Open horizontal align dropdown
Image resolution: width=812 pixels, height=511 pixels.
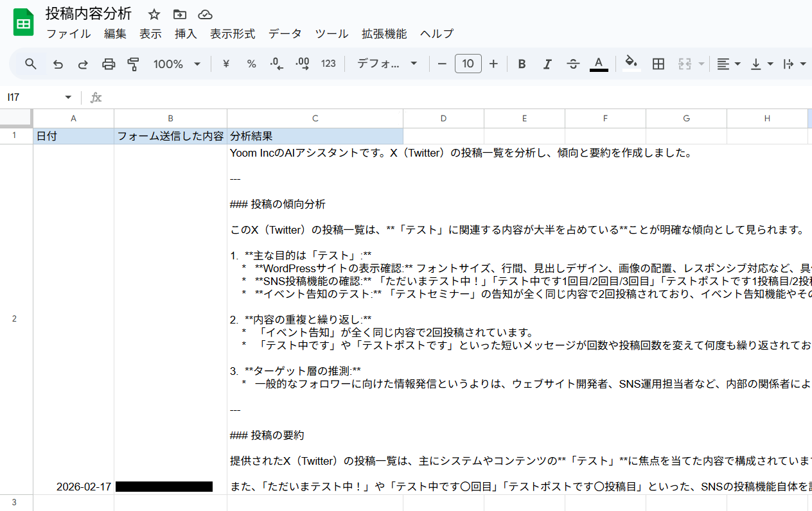(x=729, y=64)
